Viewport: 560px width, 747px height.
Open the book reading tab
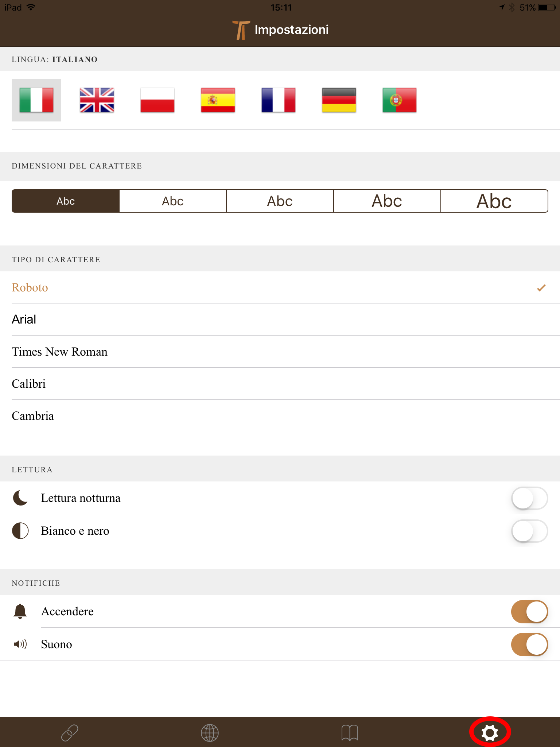350,732
